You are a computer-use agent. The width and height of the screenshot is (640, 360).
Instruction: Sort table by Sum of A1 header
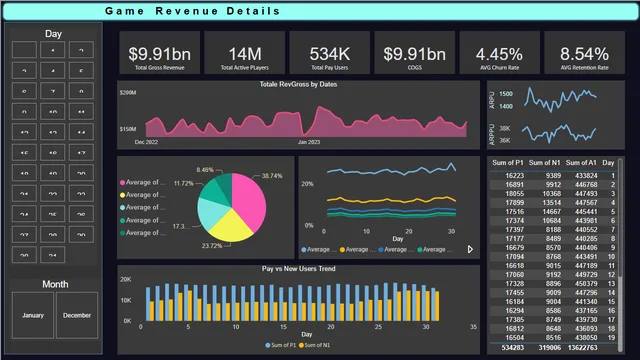[581, 162]
